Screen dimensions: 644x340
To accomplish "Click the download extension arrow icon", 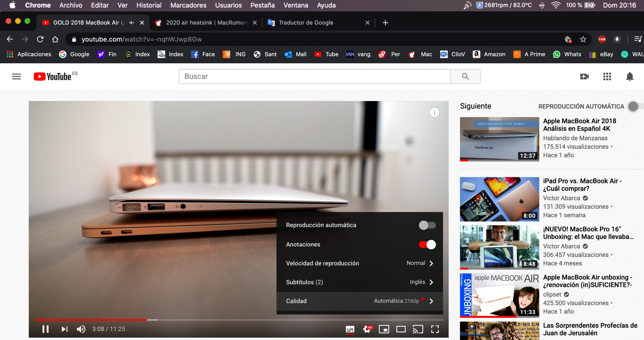I will pyautogui.click(x=617, y=39).
